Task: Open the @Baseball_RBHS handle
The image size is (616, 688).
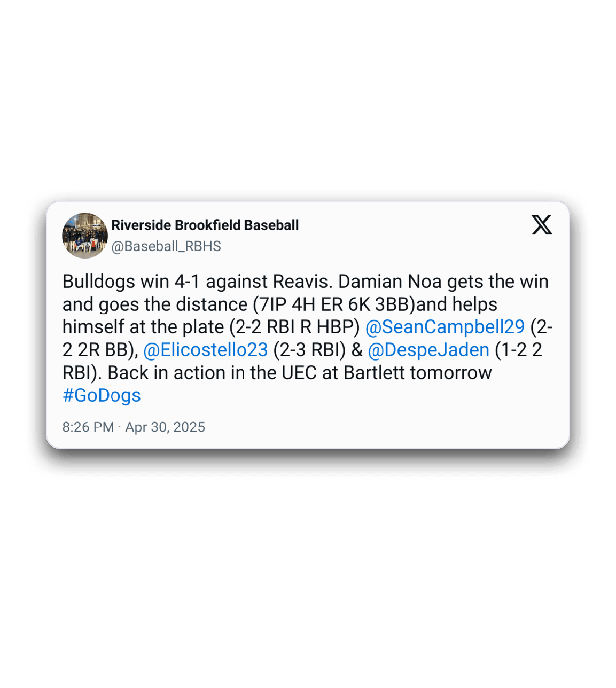Action: tap(166, 246)
